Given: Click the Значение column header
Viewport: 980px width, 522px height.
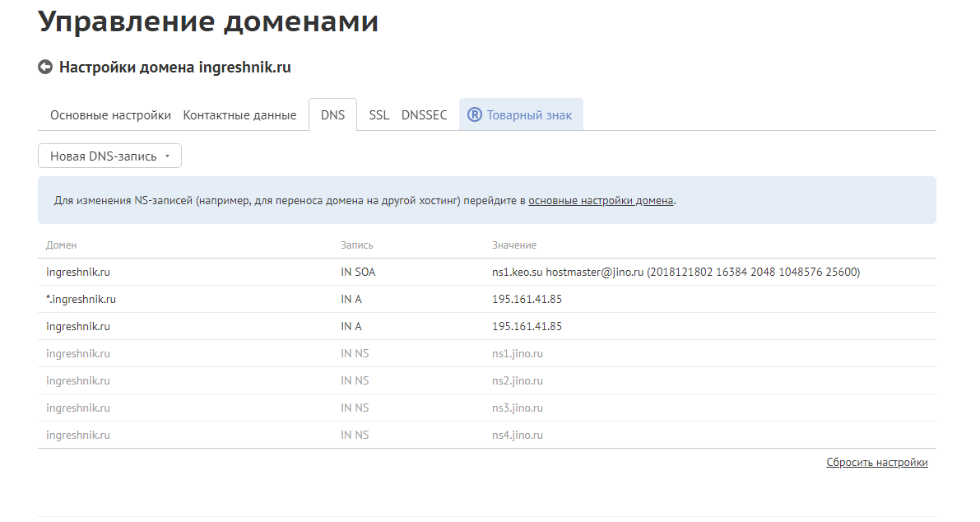Looking at the screenshot, I should point(514,245).
